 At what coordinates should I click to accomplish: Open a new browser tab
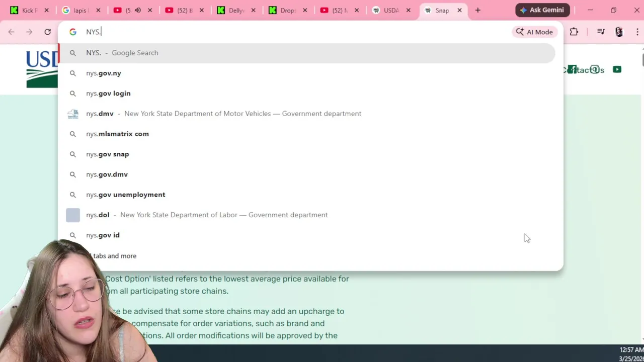[x=477, y=10]
